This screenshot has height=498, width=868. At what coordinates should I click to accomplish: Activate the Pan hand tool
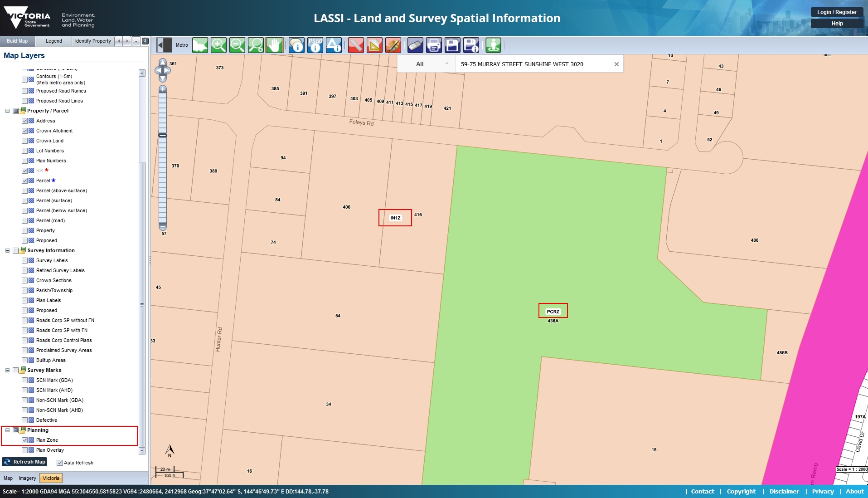pos(274,45)
